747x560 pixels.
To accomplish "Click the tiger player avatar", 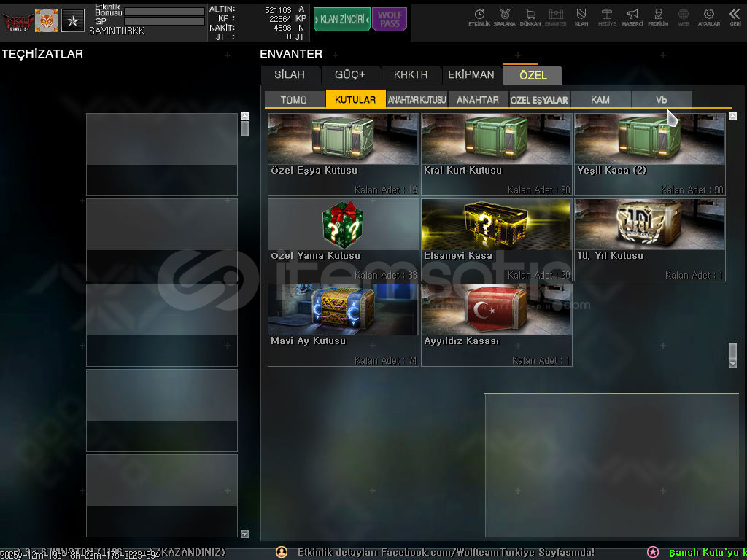I will click(47, 20).
